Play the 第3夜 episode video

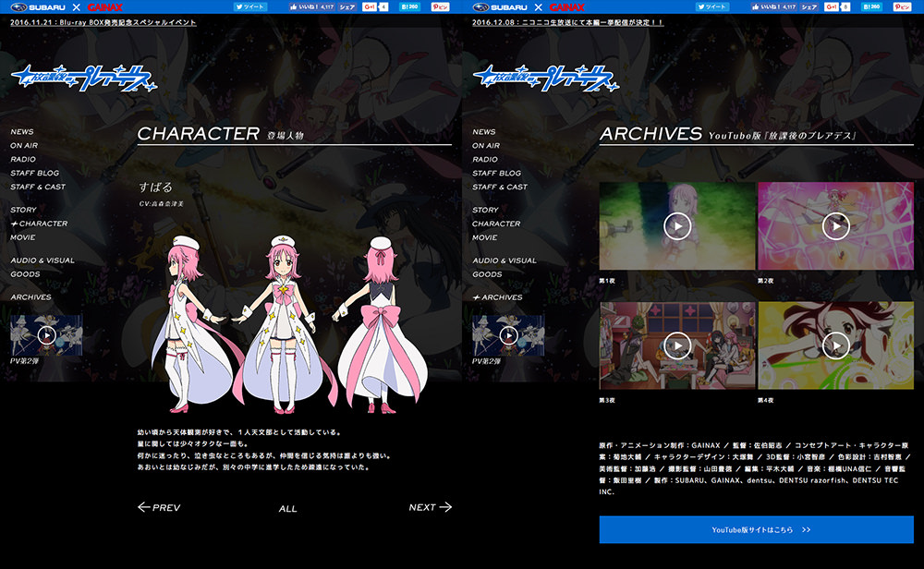click(x=677, y=345)
